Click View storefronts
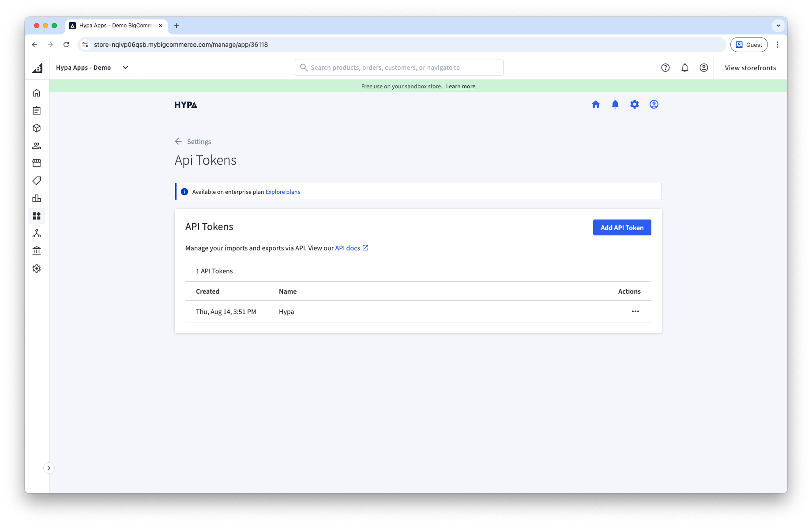Viewport: 812px width, 526px height. (750, 68)
